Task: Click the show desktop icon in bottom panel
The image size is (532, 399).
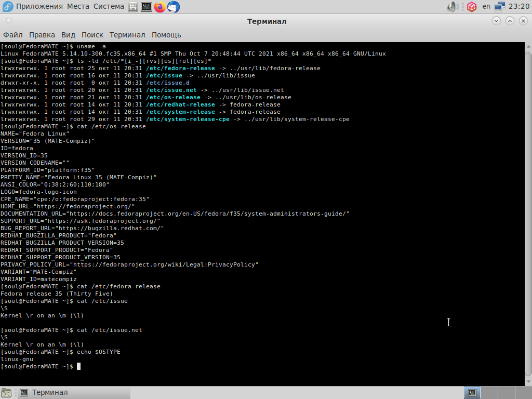Action: [6, 393]
